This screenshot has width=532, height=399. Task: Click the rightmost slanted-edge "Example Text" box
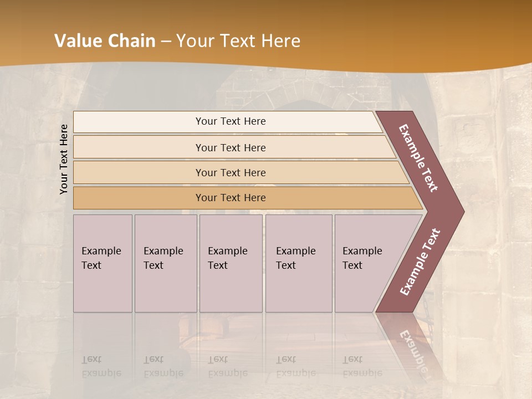pyautogui.click(x=366, y=263)
